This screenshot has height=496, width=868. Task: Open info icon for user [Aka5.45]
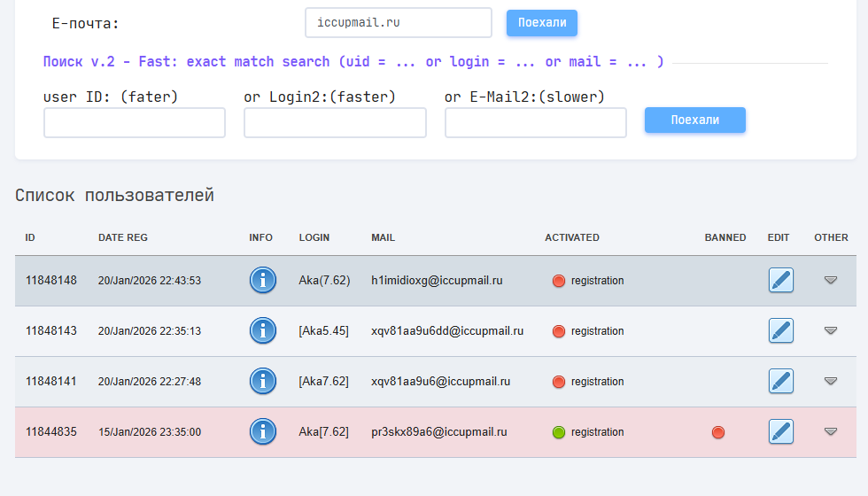262,331
